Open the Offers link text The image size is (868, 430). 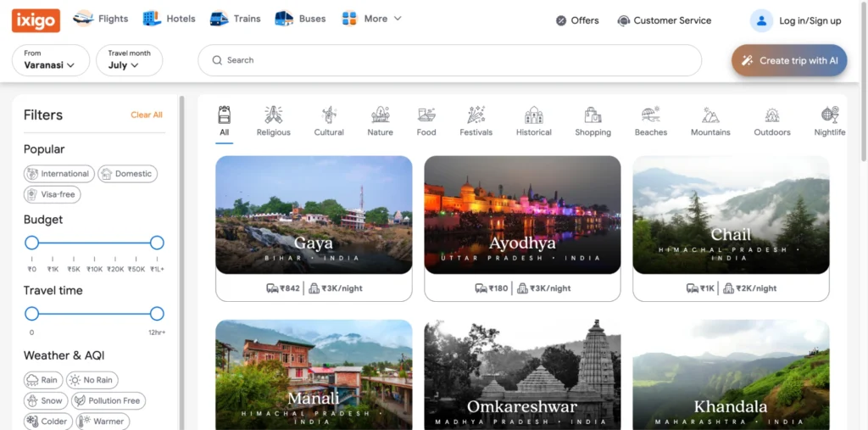click(585, 20)
